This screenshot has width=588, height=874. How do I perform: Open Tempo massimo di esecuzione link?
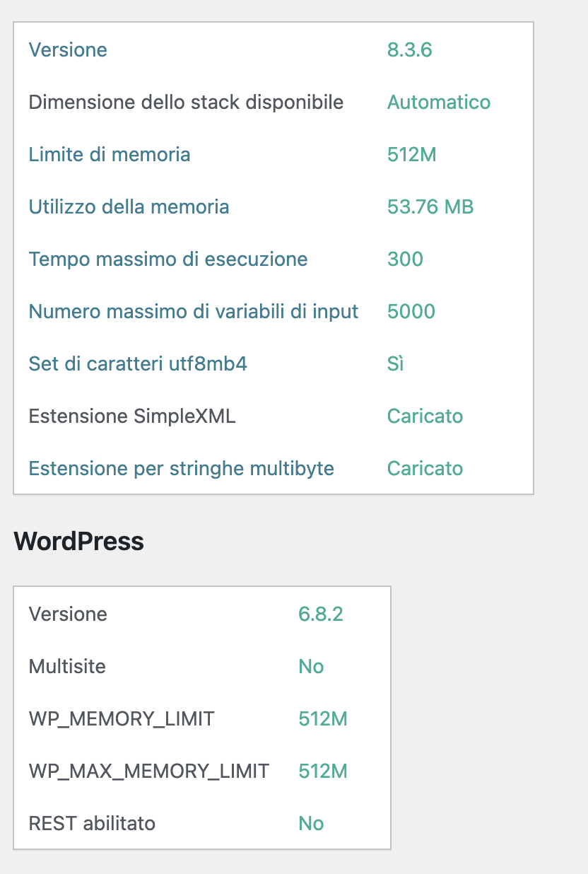tap(168, 259)
